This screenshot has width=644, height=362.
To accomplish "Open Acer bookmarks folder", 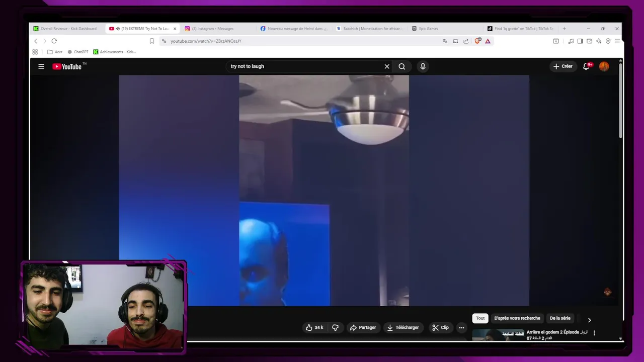I will point(55,52).
